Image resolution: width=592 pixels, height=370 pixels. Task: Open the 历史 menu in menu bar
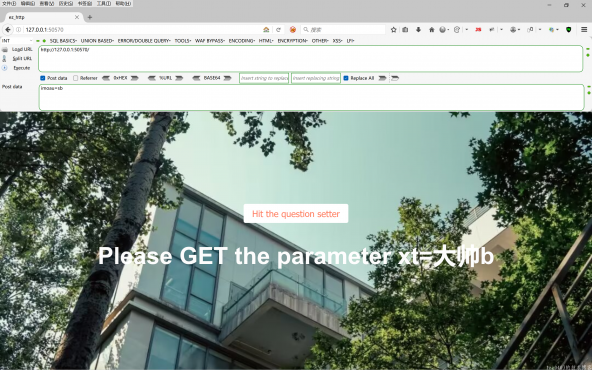click(66, 3)
